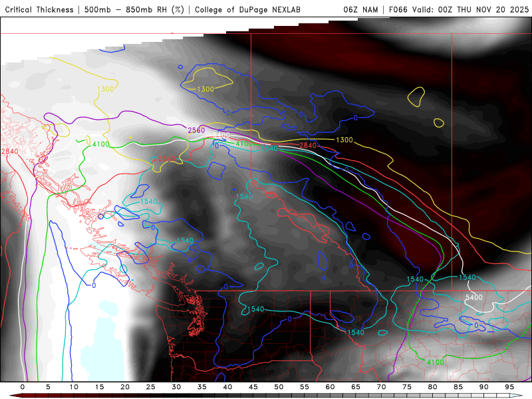Select the colorbar tick label "20"
This screenshot has height=399, width=532.
click(x=125, y=387)
